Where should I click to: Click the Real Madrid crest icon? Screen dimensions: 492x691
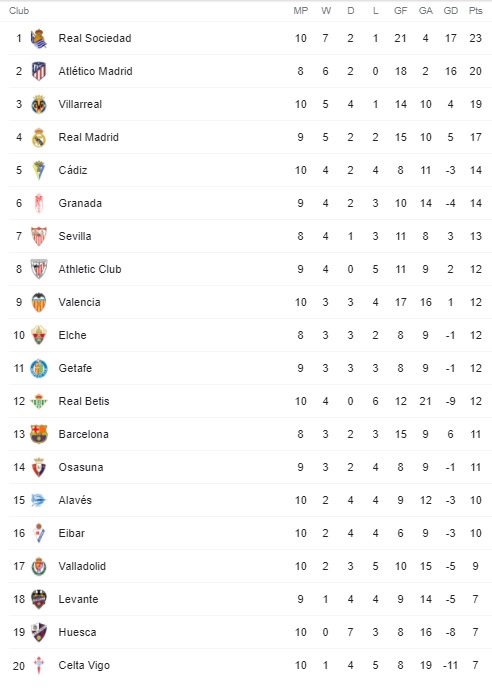tap(38, 137)
